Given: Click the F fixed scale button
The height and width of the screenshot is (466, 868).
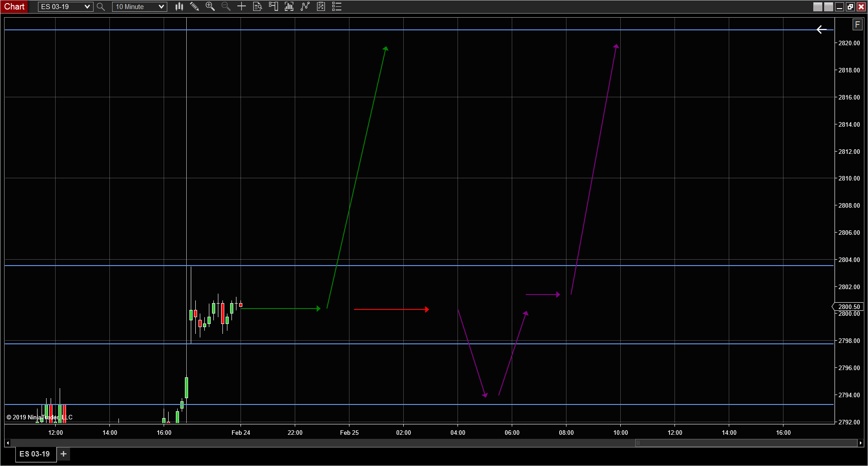Looking at the screenshot, I should (858, 25).
